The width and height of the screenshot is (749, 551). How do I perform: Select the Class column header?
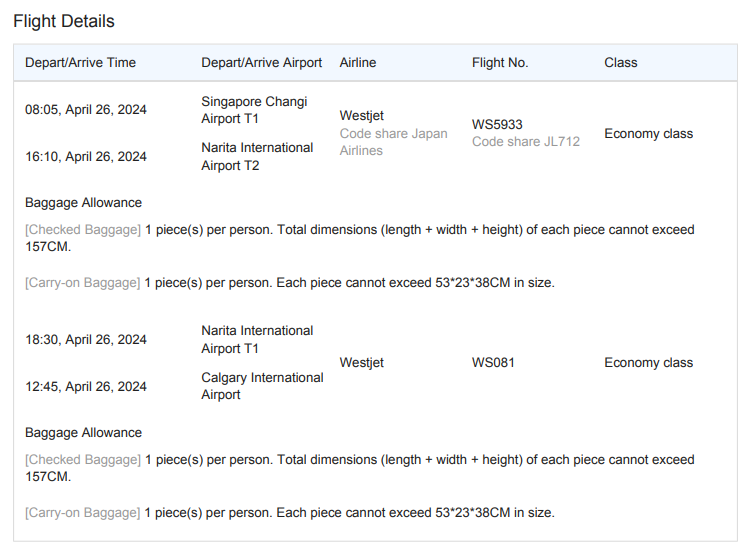pos(620,62)
